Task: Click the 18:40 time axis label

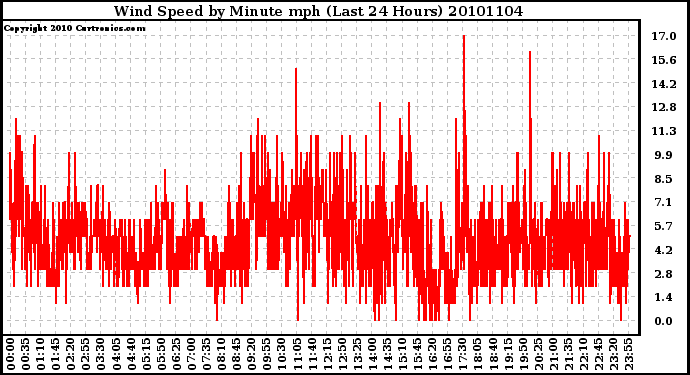Action: [494, 355]
